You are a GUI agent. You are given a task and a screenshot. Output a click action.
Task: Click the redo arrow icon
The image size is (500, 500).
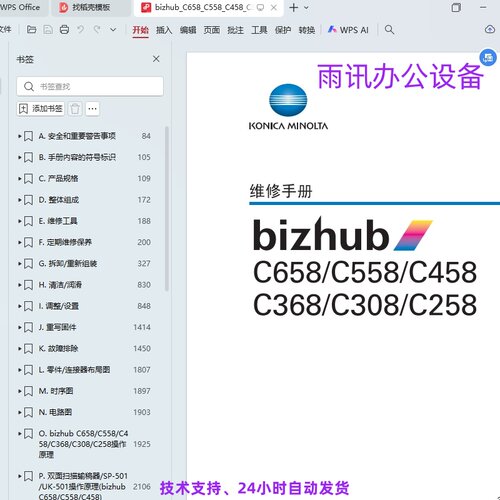point(97,30)
